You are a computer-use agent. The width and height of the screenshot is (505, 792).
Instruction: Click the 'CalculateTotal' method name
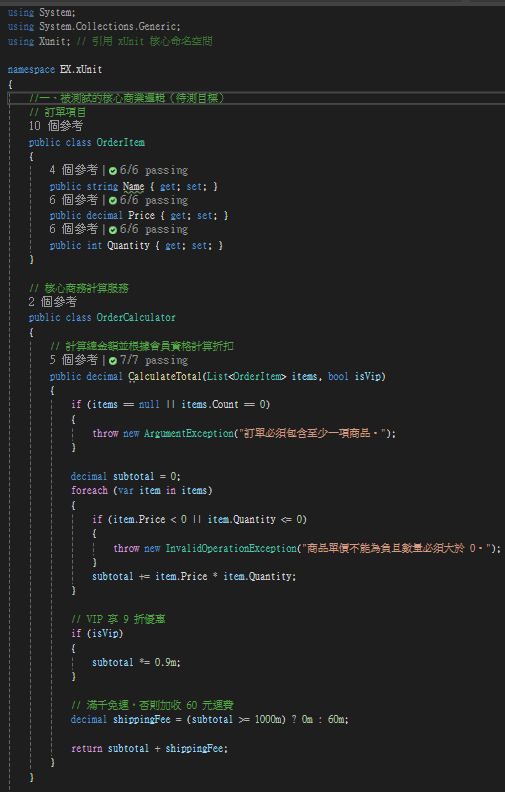165,377
